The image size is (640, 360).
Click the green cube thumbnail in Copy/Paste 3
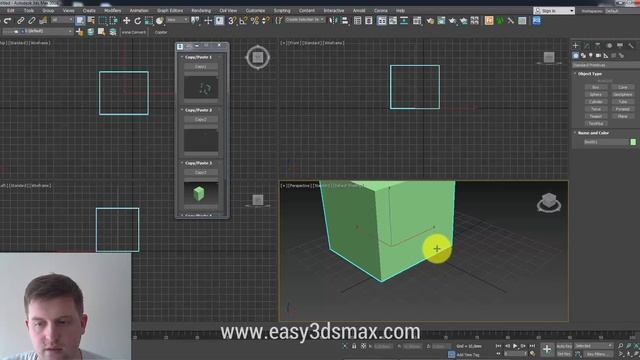pyautogui.click(x=200, y=193)
